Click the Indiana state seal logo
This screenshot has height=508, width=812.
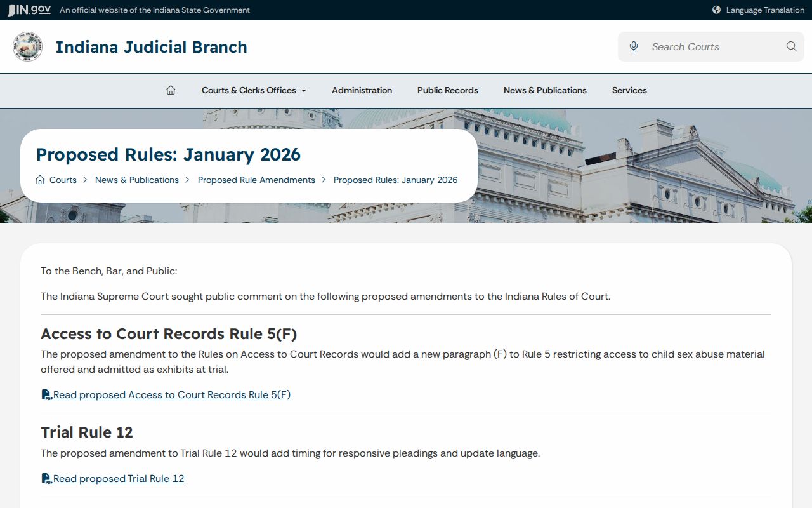click(x=27, y=47)
